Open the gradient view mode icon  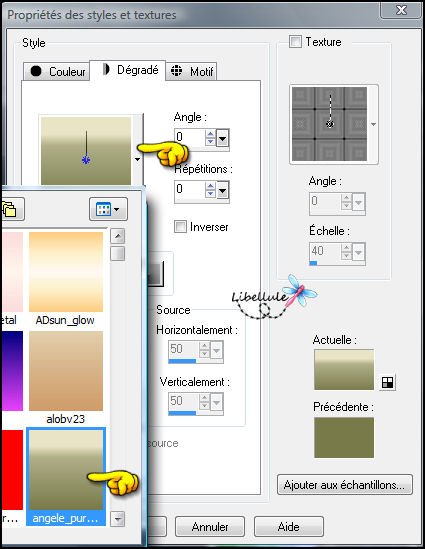pyautogui.click(x=108, y=209)
